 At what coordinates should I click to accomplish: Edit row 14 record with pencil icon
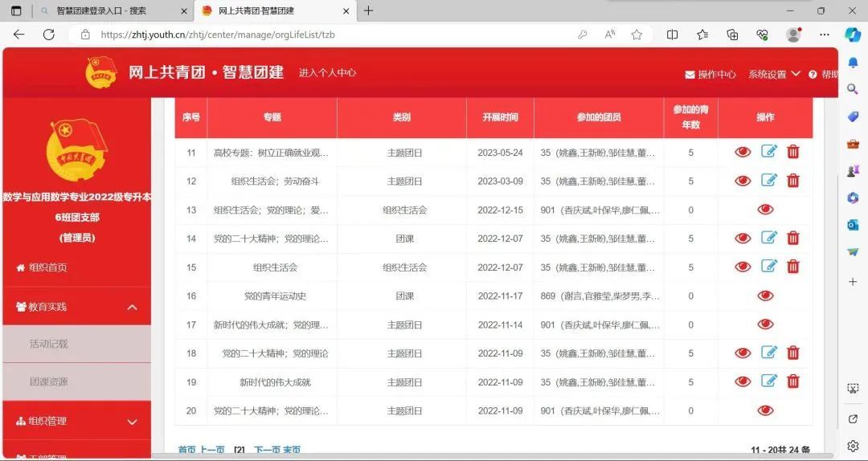point(769,238)
